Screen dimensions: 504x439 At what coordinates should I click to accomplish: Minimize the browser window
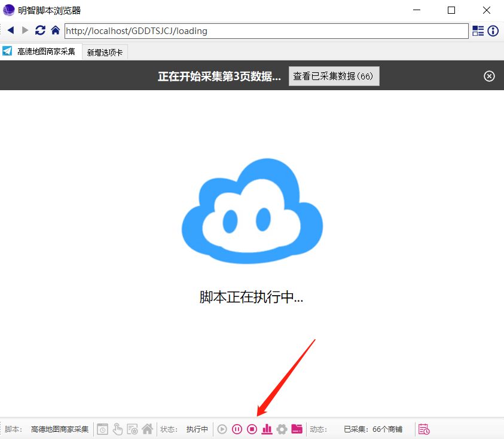click(x=417, y=10)
